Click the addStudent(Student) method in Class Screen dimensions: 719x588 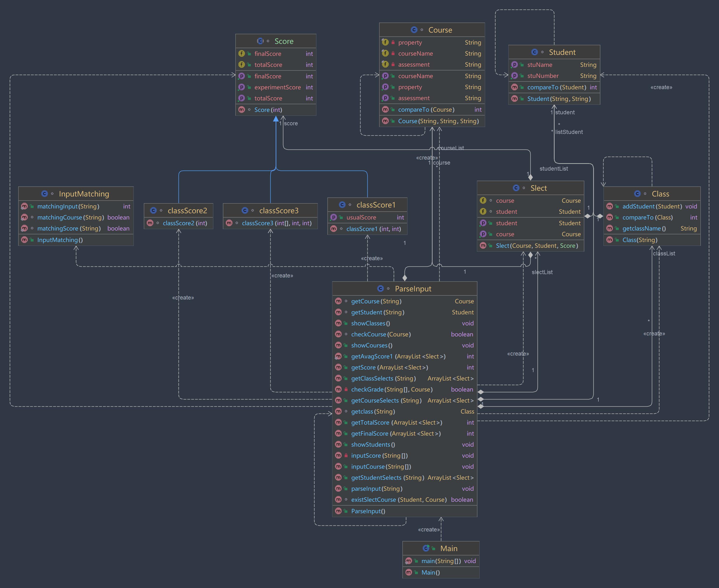click(652, 206)
